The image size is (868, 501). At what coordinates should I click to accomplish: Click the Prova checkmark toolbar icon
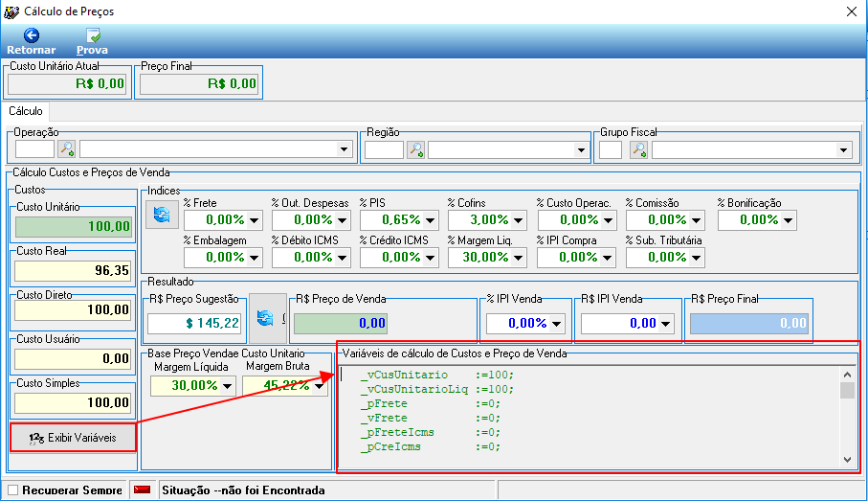pos(93,35)
